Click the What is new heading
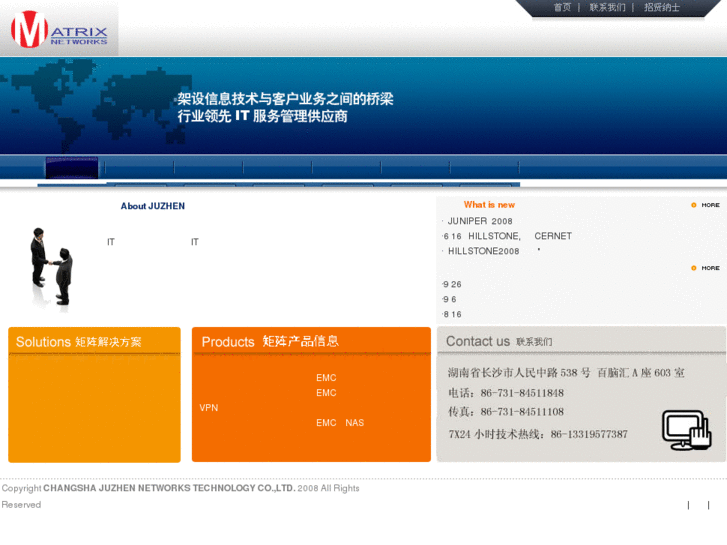Viewport: 727px width, 545px height. coord(489,205)
